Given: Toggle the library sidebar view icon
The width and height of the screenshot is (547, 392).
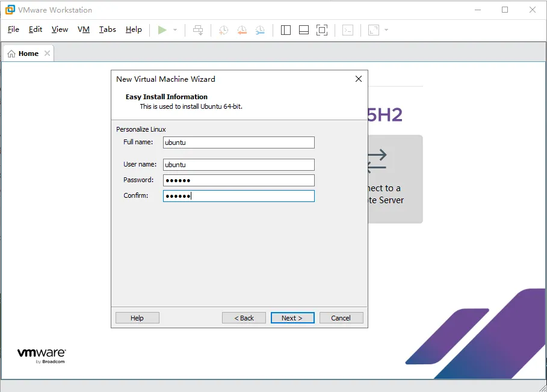Looking at the screenshot, I should click(x=286, y=30).
